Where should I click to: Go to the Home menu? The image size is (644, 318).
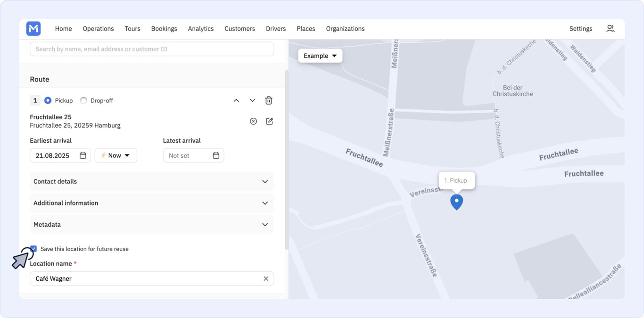[x=64, y=29]
